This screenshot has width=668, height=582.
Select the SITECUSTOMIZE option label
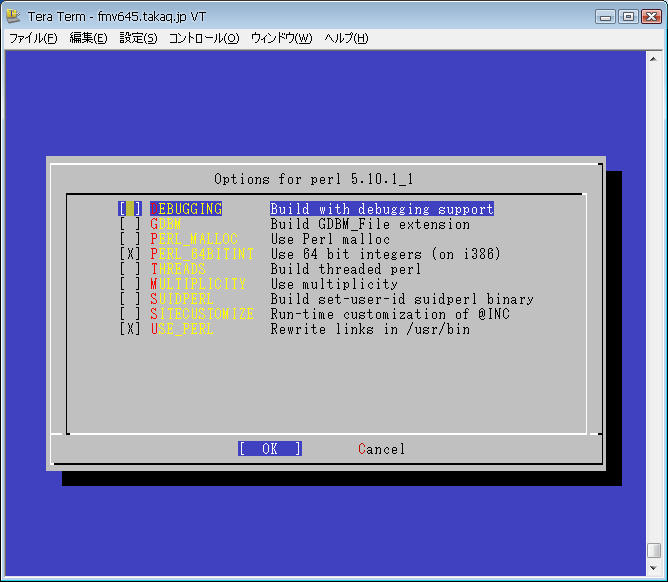[x=202, y=314]
